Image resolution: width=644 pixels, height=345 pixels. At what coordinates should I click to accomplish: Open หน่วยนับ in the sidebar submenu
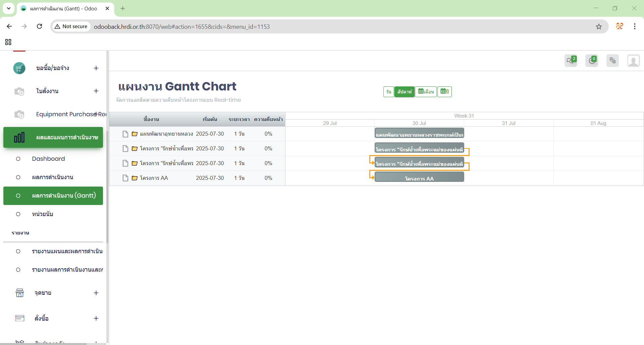point(43,214)
